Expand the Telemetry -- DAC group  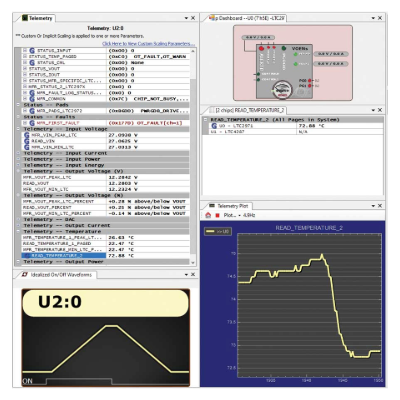point(18,220)
